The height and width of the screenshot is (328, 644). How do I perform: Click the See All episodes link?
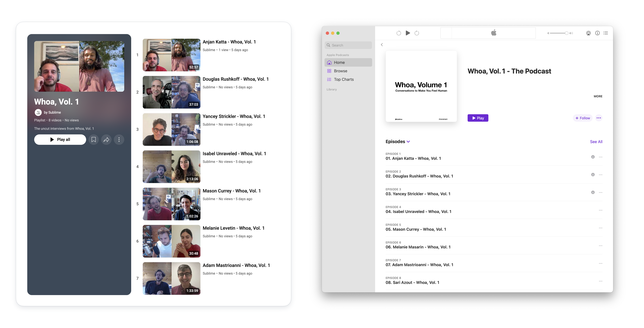[596, 142]
